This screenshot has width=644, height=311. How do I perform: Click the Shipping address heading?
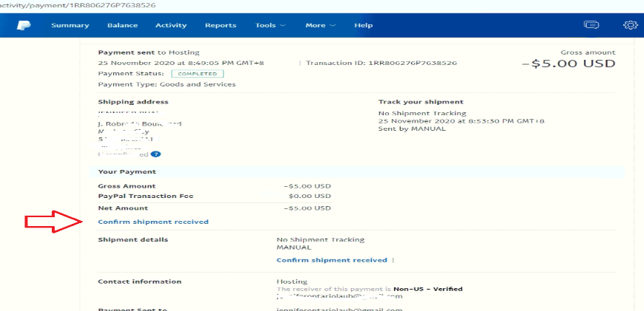[x=133, y=102]
